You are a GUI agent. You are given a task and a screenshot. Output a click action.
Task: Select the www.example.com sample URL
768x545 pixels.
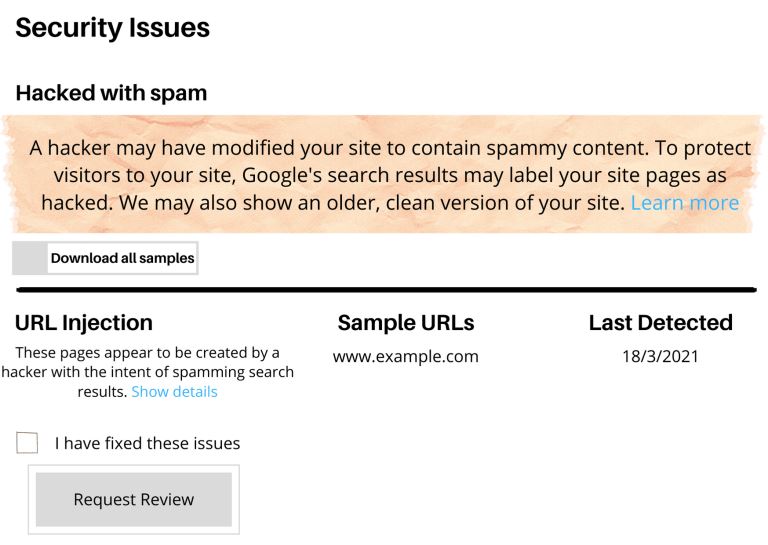[406, 356]
